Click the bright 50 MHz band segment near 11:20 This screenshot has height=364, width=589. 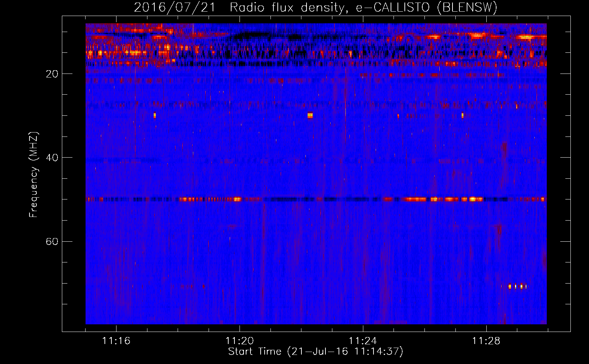pyautogui.click(x=237, y=199)
